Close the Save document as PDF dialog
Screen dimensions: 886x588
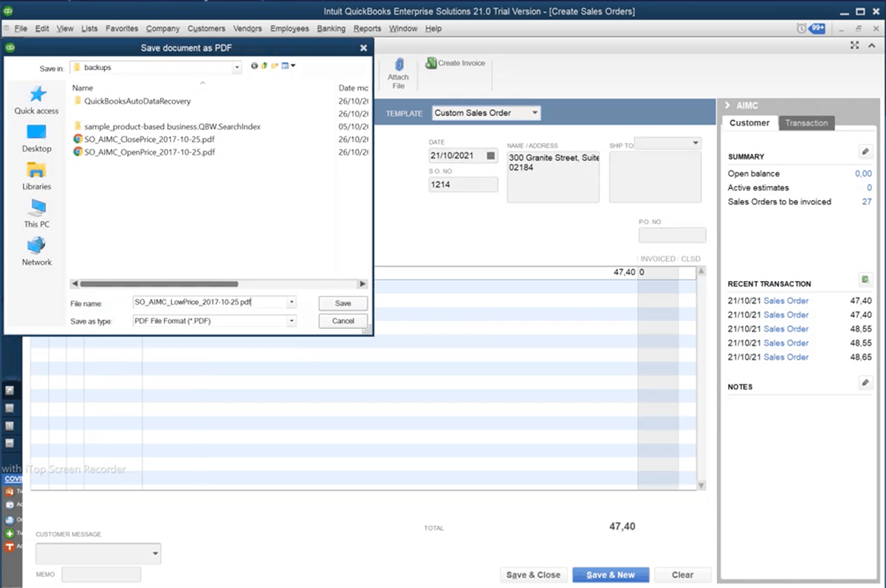point(363,48)
